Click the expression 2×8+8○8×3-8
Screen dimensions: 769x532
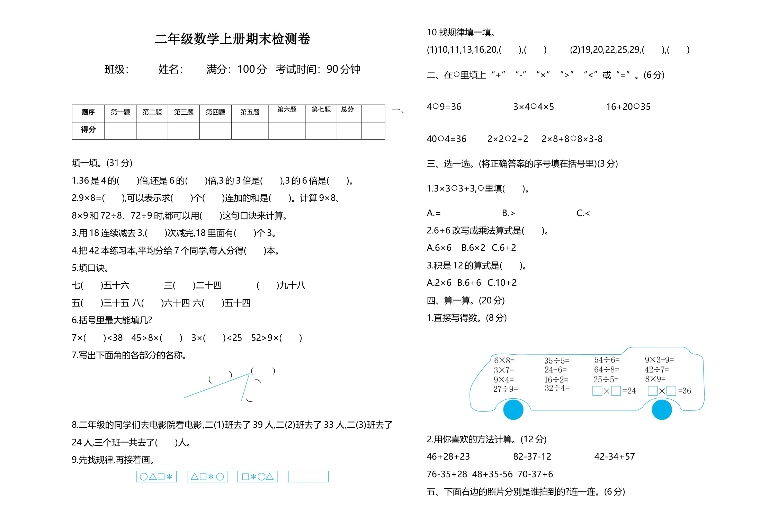[572, 139]
